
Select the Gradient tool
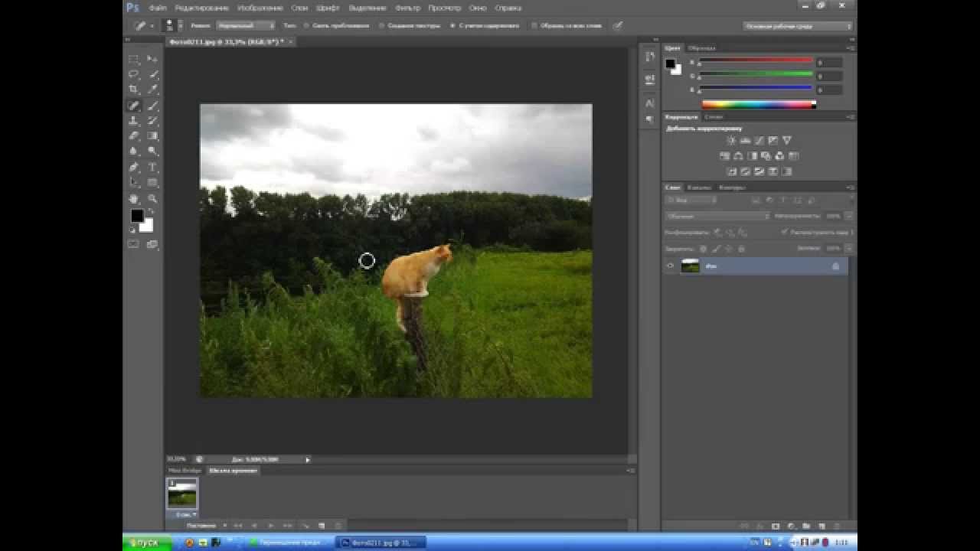[x=152, y=136]
